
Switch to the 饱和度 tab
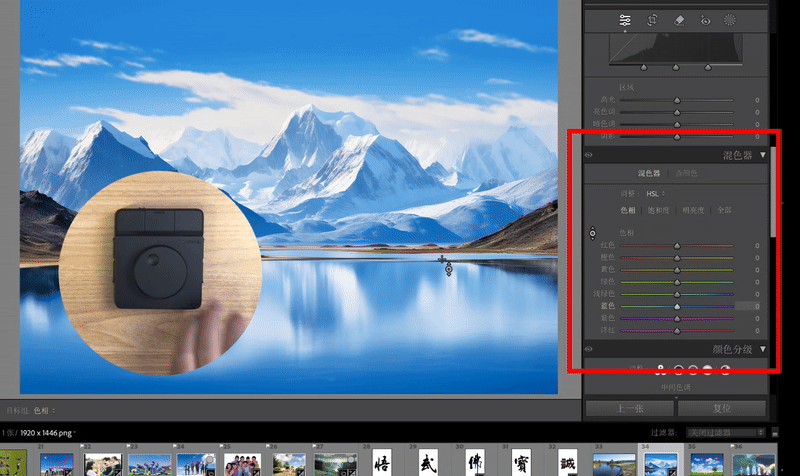pos(661,210)
